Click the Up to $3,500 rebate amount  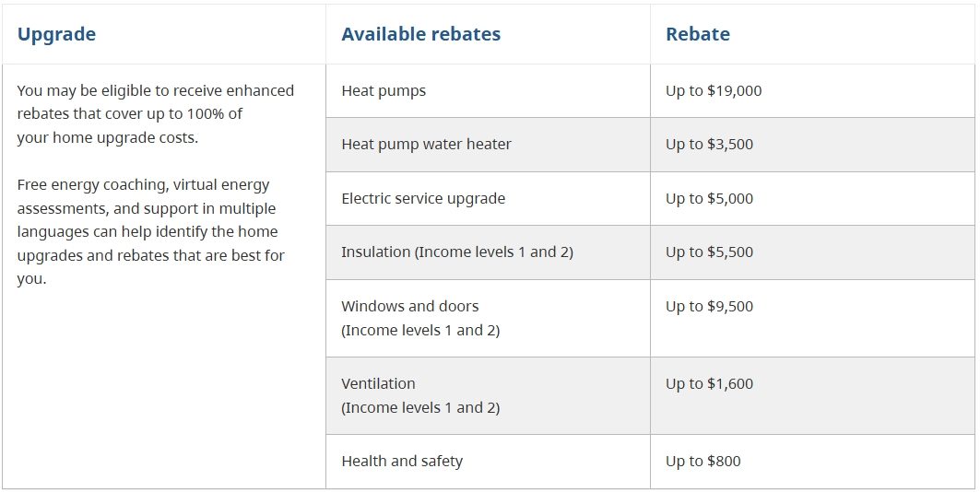coord(709,144)
